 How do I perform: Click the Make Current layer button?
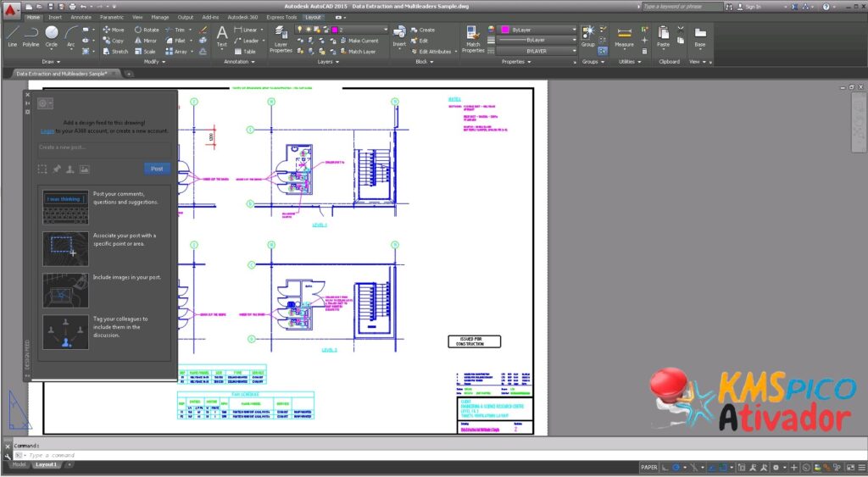(x=359, y=41)
